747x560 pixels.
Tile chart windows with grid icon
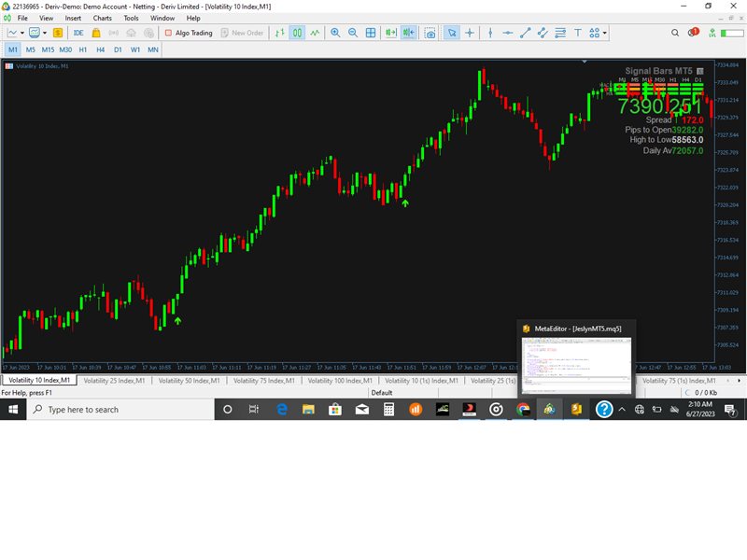pyautogui.click(x=371, y=33)
